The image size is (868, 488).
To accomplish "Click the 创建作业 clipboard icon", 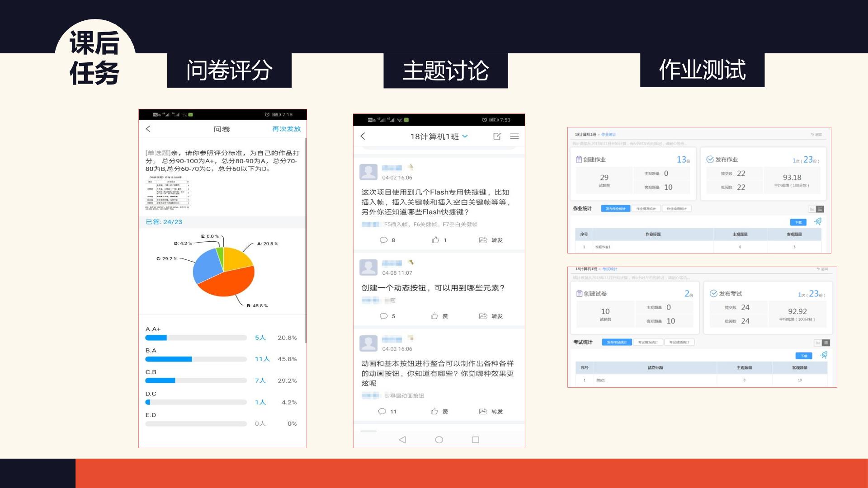I will pyautogui.click(x=579, y=160).
